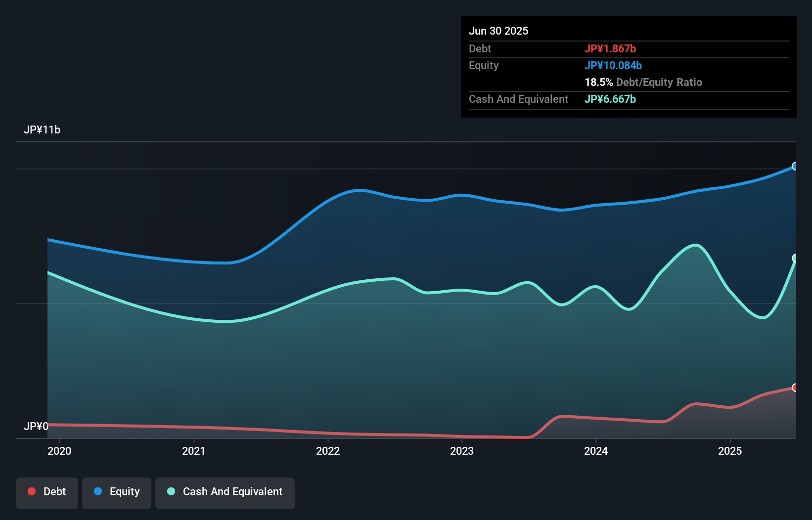Select the Cash endpoint marker on the chart
The width and height of the screenshot is (812, 520).
point(795,258)
